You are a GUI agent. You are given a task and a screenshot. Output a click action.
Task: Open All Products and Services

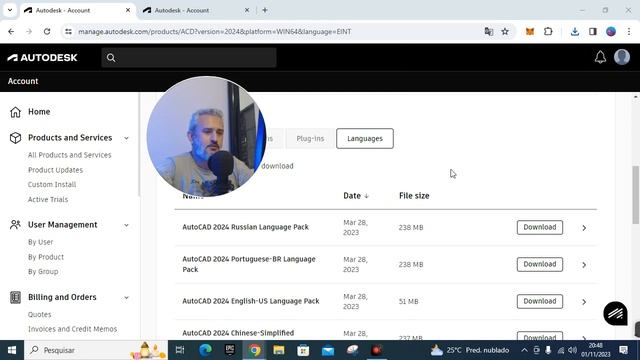69,155
